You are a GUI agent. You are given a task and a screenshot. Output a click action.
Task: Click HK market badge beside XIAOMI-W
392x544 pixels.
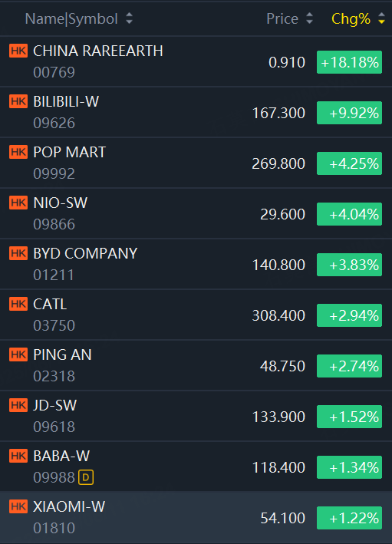coord(18,507)
